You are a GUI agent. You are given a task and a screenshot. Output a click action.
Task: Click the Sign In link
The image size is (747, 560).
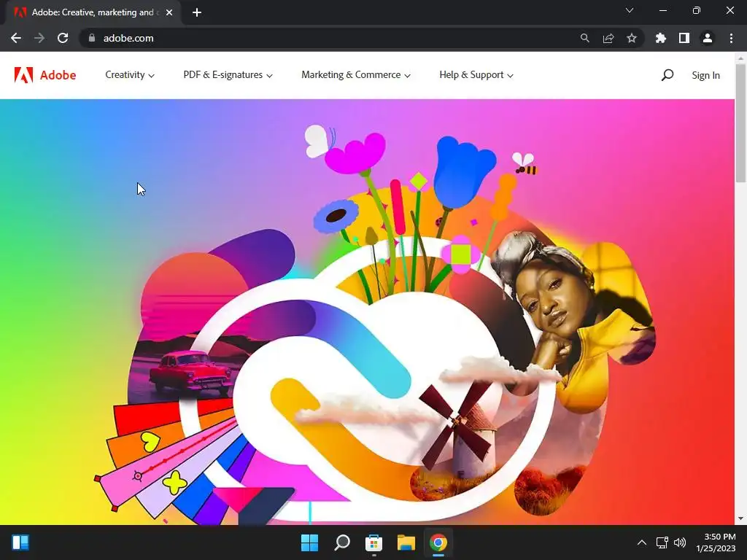[x=705, y=75]
